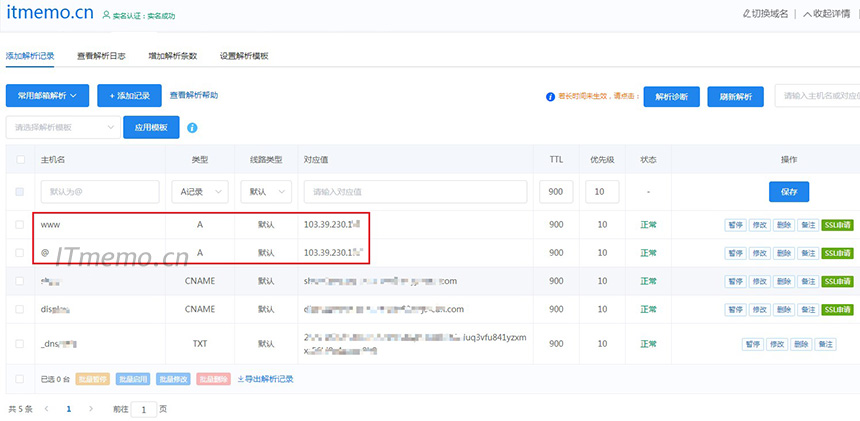Click 删除 on the www row
This screenshot has width=860, height=421.
(x=784, y=225)
